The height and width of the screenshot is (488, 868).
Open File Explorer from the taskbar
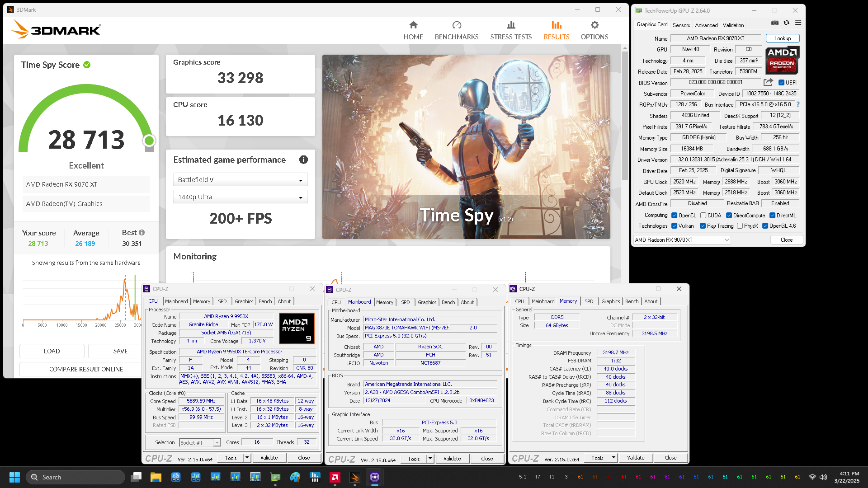point(156,477)
